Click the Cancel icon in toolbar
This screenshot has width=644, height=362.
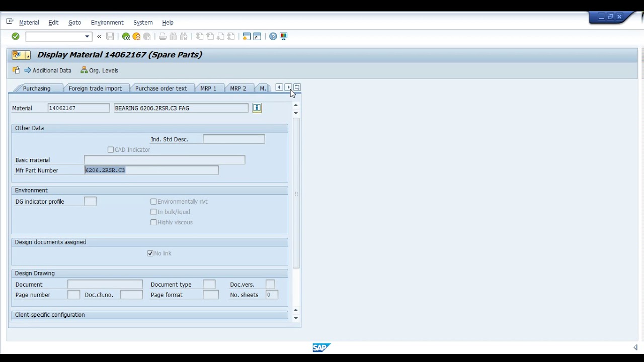(x=147, y=36)
